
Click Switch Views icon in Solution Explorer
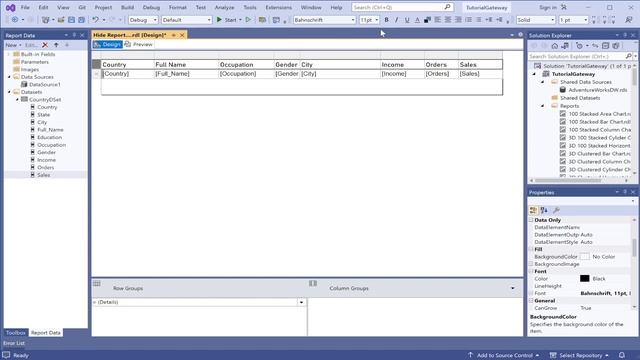point(565,46)
